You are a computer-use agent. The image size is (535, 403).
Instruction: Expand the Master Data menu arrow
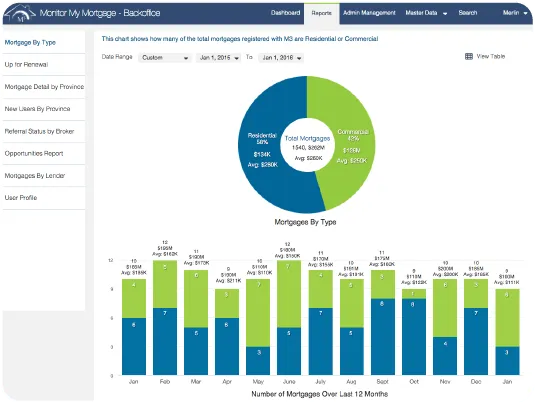(x=445, y=14)
